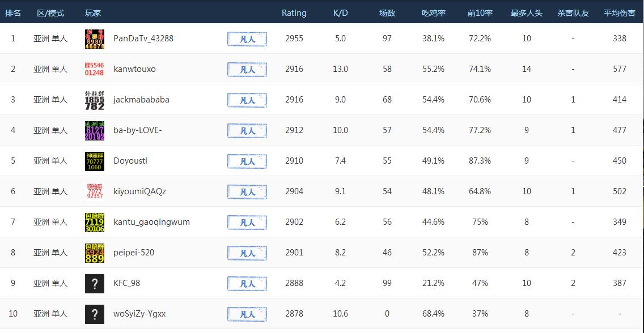
Task: Click the 凡人 badge for jackmabababa
Action: click(x=247, y=100)
